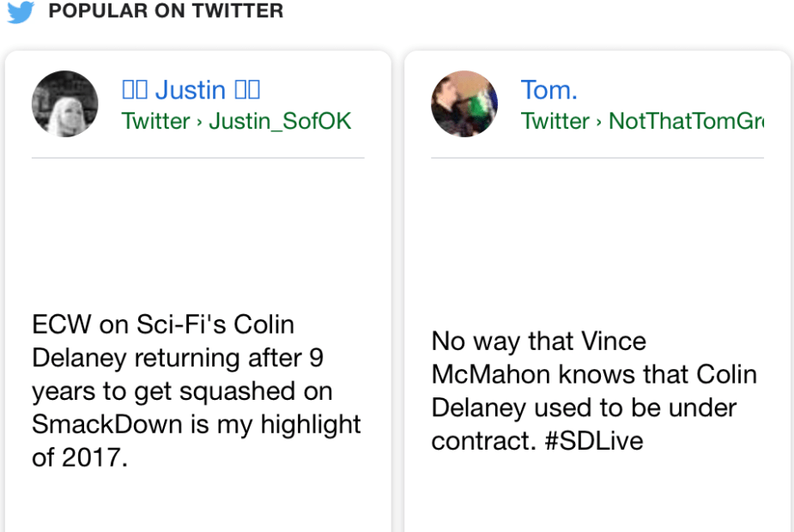This screenshot has height=532, width=794.
Task: Open Tom's profile picture
Action: point(464,104)
